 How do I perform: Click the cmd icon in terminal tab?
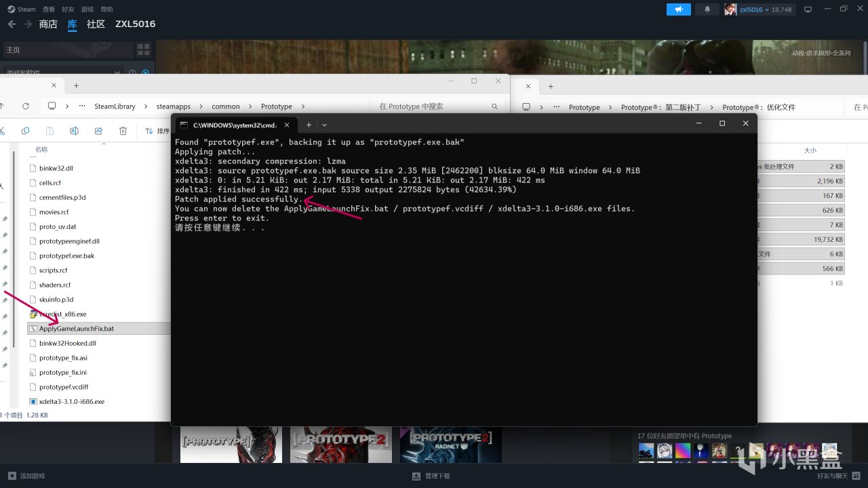tap(184, 125)
